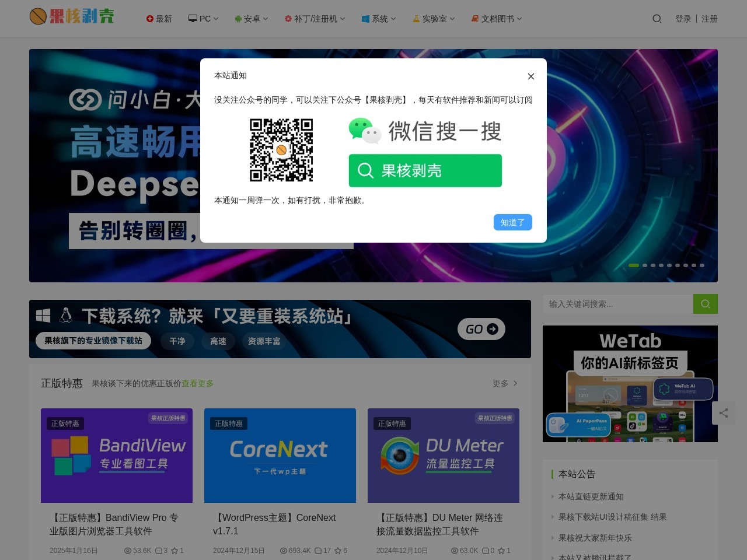Click the Linux penguin icon on banner

click(66, 316)
